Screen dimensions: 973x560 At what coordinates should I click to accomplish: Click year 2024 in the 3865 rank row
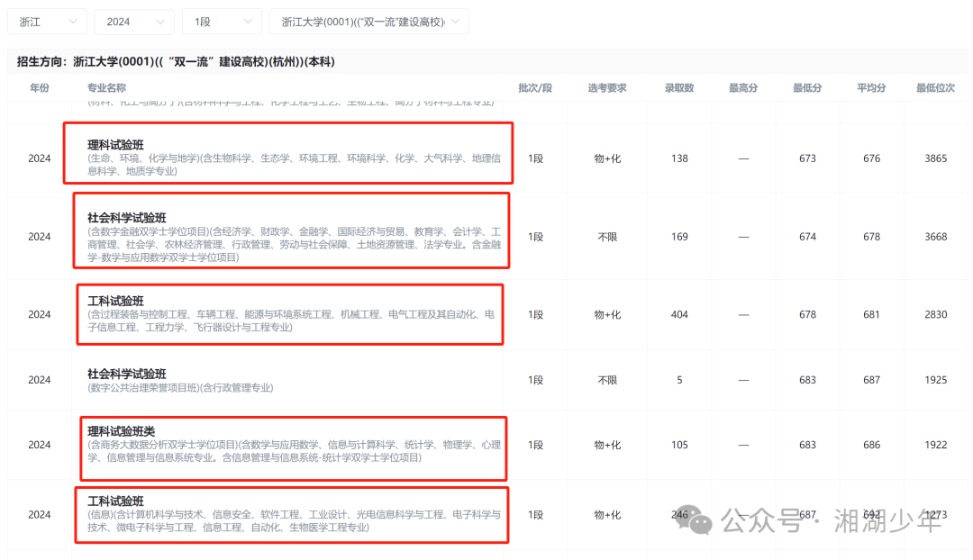coord(39,158)
